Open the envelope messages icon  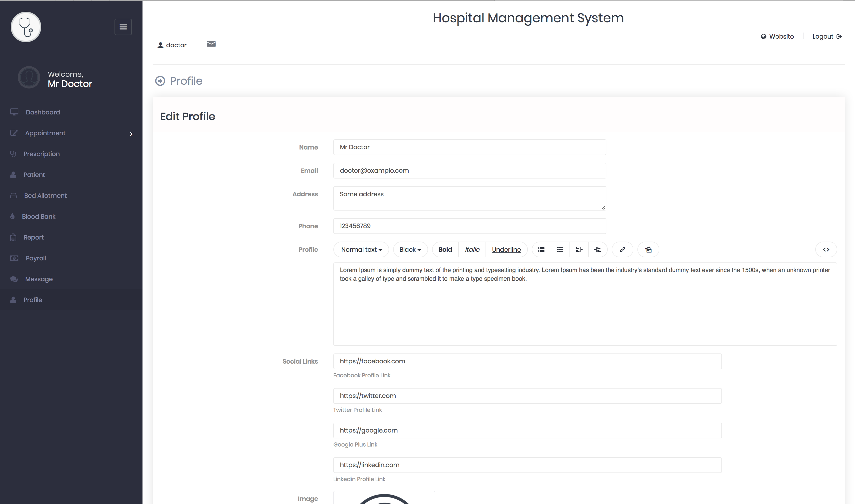211,44
